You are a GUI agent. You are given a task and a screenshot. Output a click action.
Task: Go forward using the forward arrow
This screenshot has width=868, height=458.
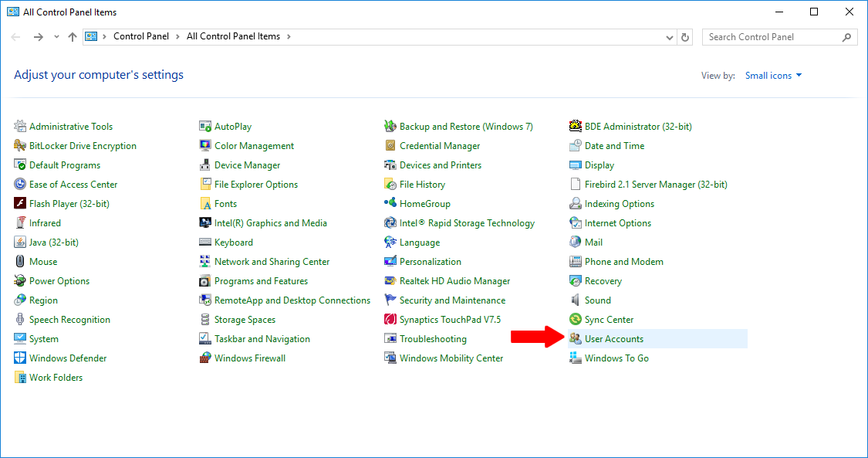click(x=39, y=37)
